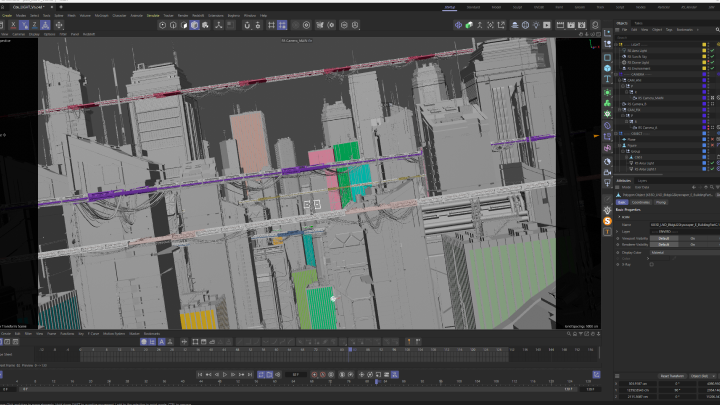The image size is (720, 405).
Task: Click the Redshift render view play icon
Action: coord(546,25)
